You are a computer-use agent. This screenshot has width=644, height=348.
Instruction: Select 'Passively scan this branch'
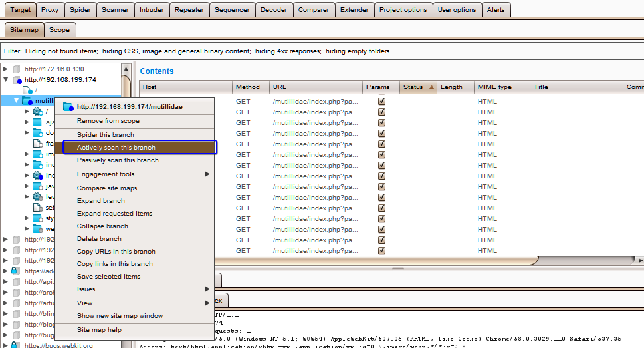click(135, 160)
